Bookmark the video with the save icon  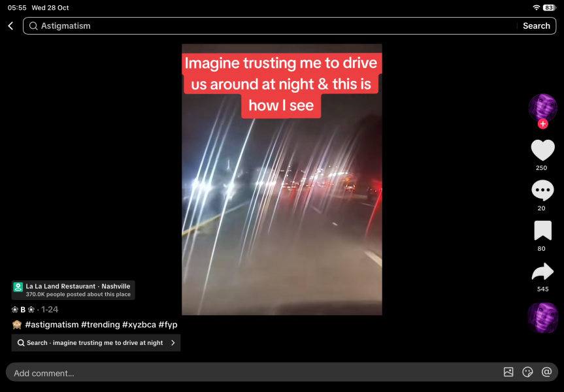[543, 231]
